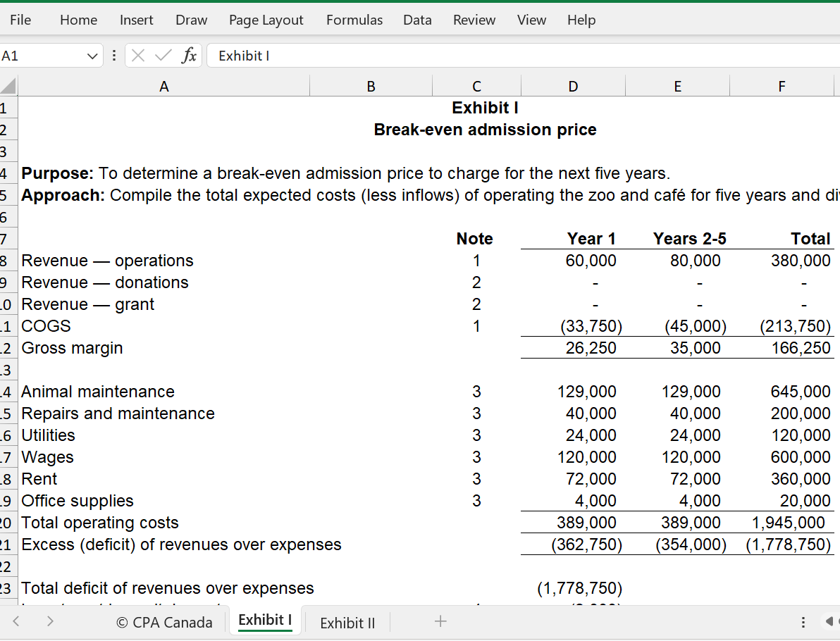Select column A header
Image resolution: width=840 pixels, height=641 pixels.
[x=164, y=86]
